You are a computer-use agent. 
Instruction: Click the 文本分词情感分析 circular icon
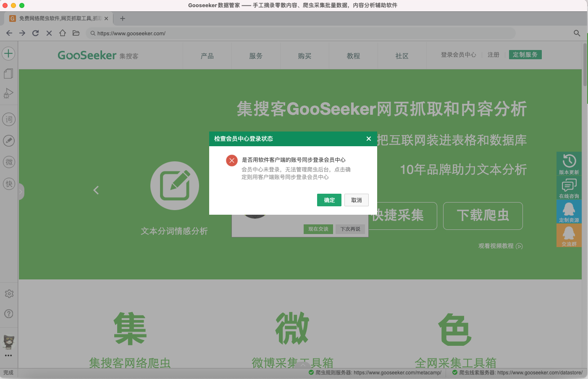(175, 186)
